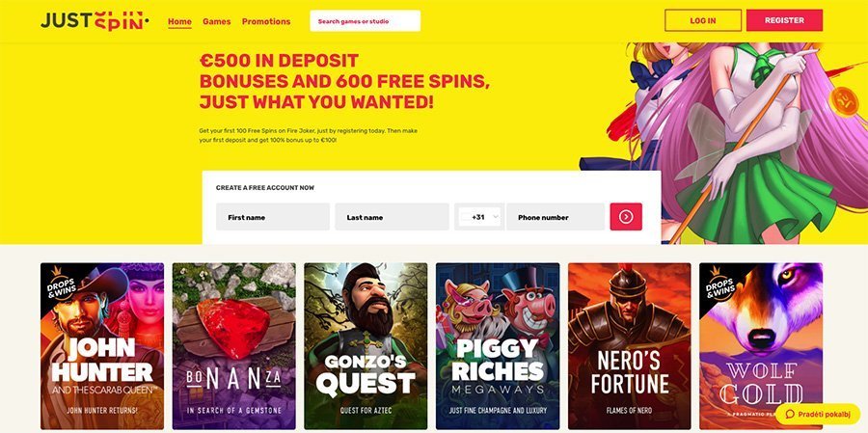Image resolution: width=868 pixels, height=433 pixels.
Task: Select the Last name field
Action: tap(392, 217)
